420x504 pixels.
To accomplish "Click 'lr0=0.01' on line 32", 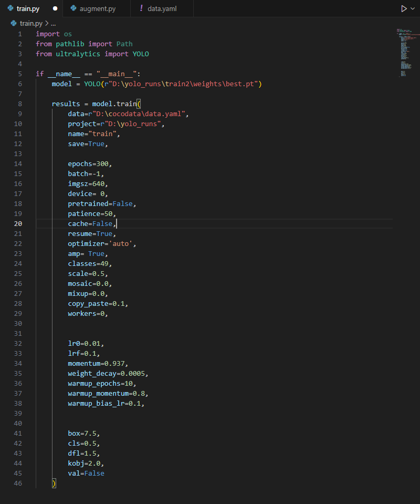I will coord(84,344).
